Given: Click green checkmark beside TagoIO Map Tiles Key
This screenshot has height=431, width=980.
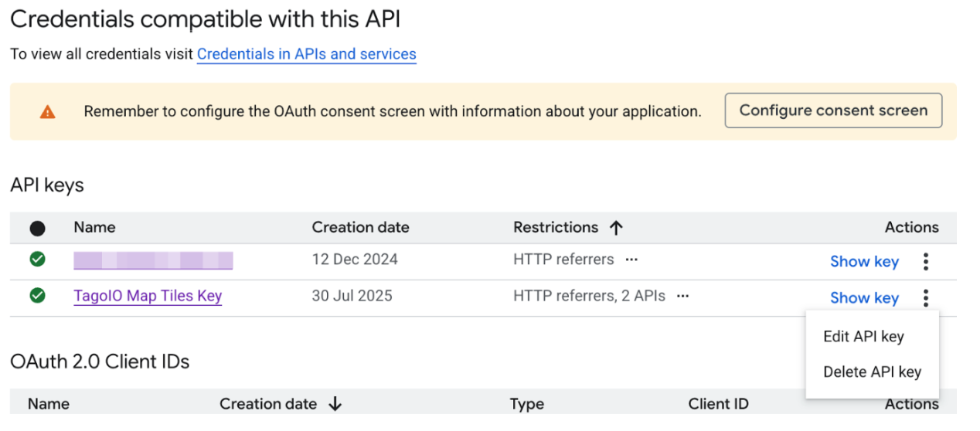Looking at the screenshot, I should click(x=37, y=296).
